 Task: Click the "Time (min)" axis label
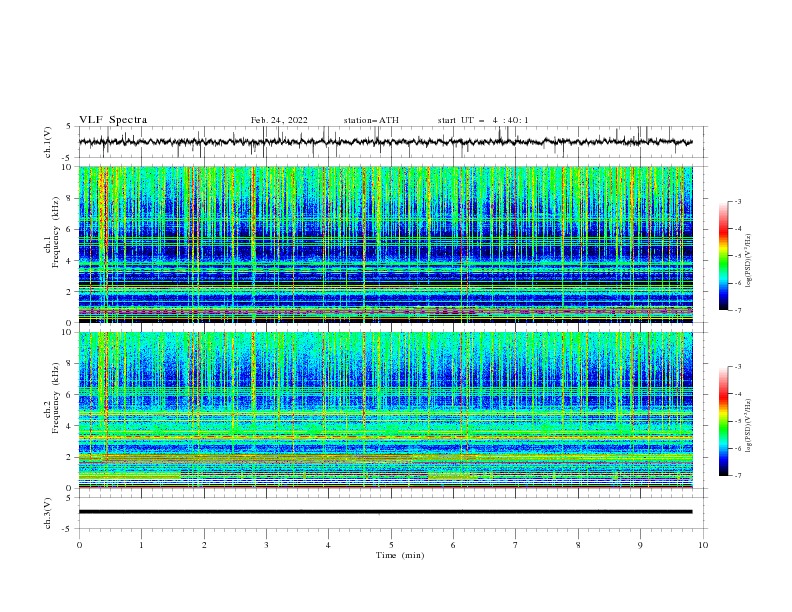tap(400, 555)
